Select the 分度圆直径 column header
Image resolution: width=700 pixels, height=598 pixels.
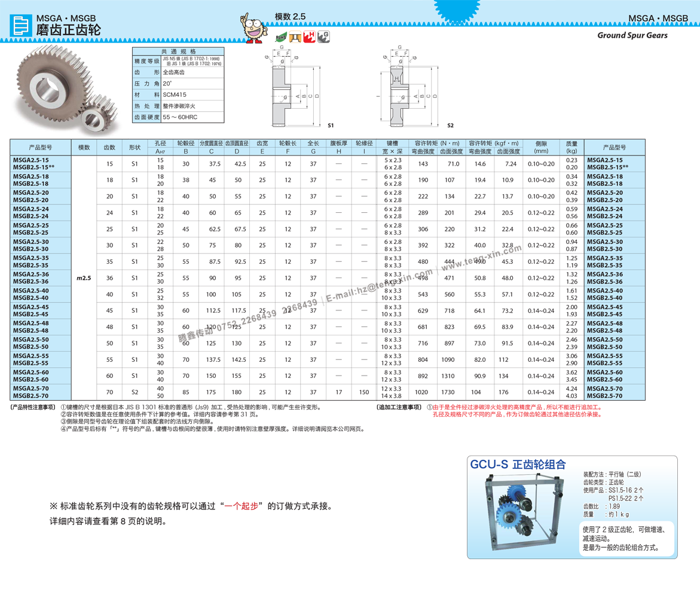(x=211, y=144)
